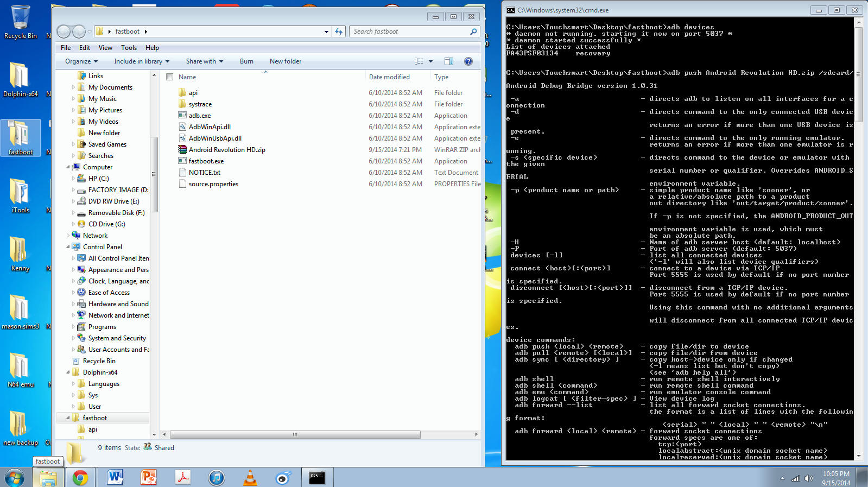Click the horizontal scrollbar in file list
The height and width of the screenshot is (487, 868).
[295, 434]
